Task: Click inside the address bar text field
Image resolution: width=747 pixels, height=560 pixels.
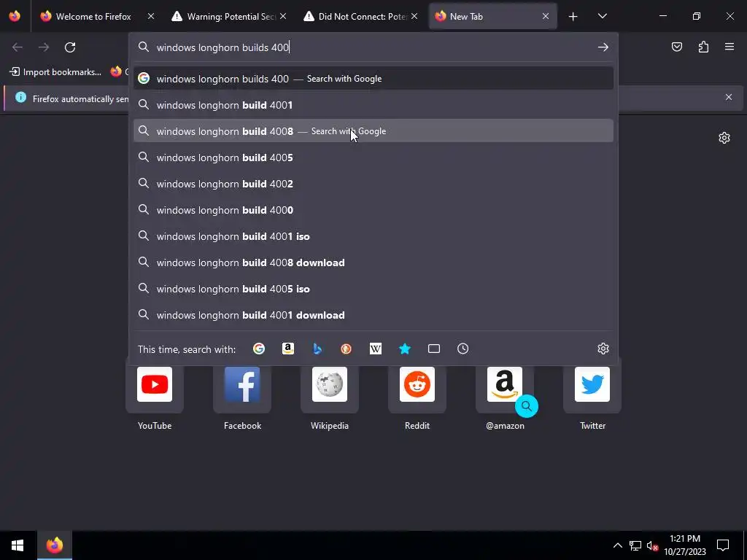Action: point(371,47)
